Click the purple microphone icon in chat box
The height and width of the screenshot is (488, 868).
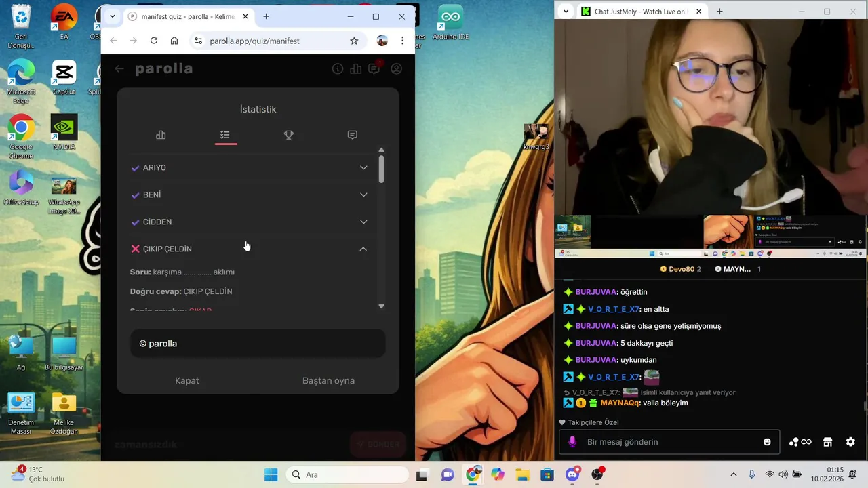point(572,442)
